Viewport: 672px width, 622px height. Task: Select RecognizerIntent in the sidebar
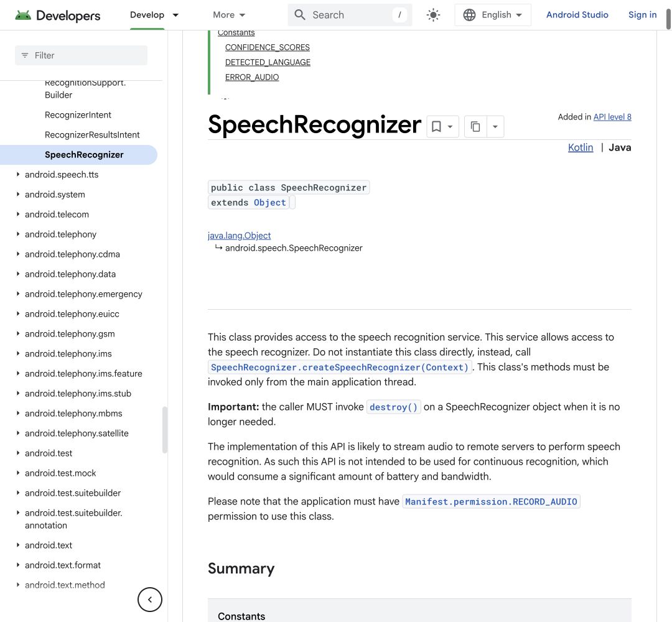point(78,115)
